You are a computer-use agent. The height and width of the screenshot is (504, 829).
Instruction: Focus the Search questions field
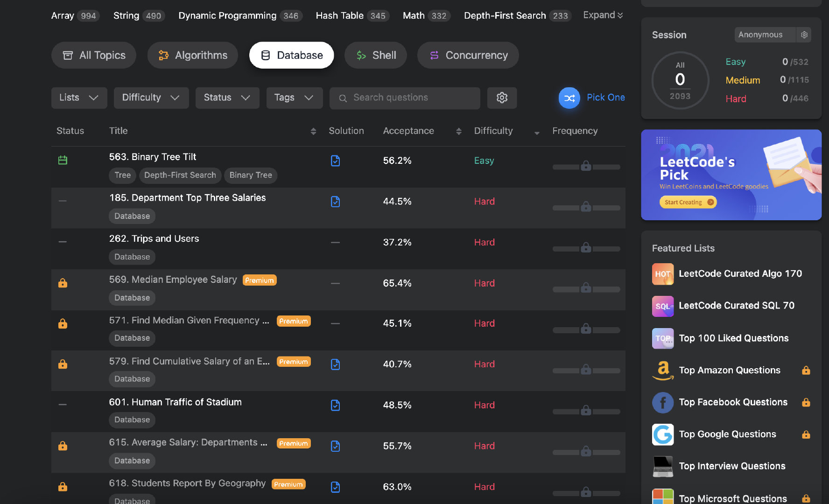pos(405,98)
